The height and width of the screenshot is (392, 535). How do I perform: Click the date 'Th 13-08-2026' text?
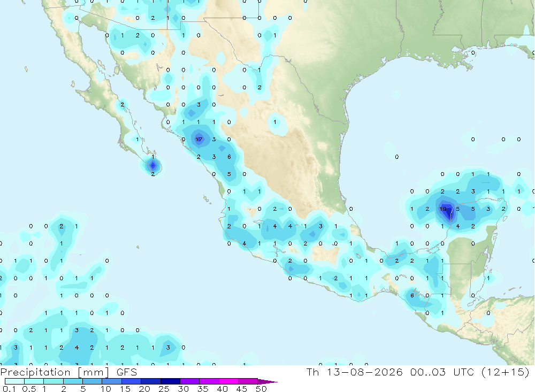[355, 372]
